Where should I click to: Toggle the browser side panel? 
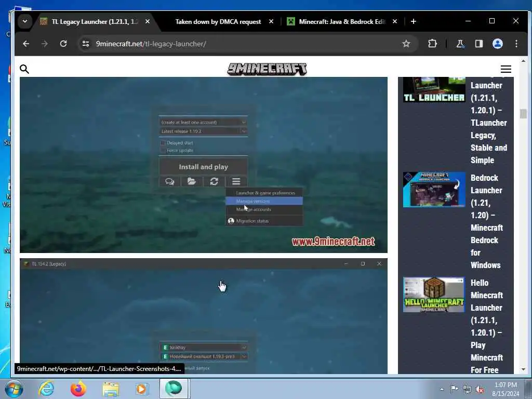click(x=478, y=44)
